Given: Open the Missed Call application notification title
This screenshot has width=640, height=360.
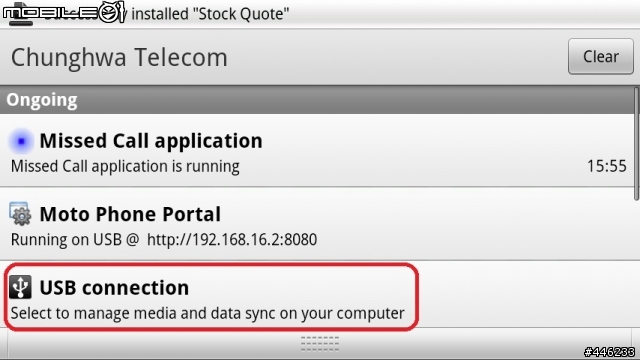Looking at the screenshot, I should pos(151,141).
